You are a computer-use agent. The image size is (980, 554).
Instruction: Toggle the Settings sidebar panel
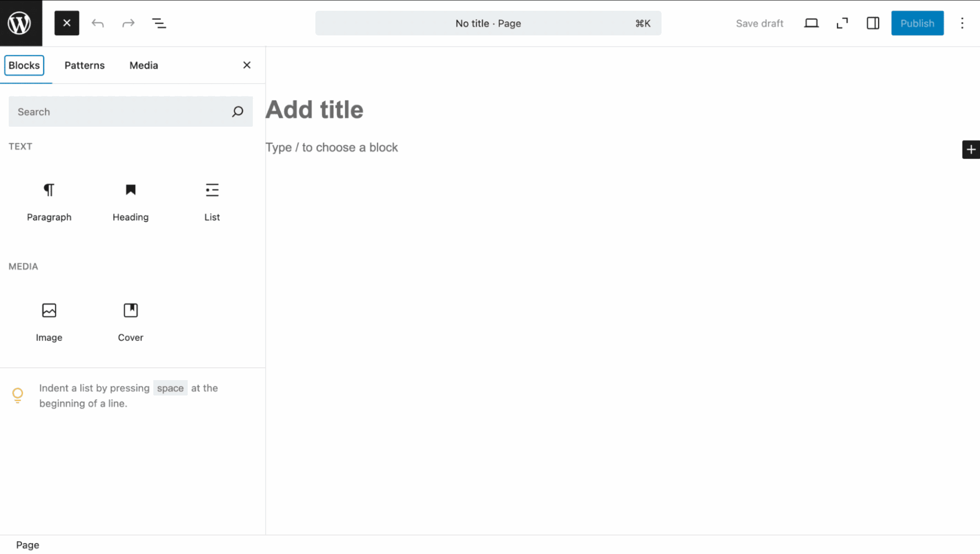[873, 23]
